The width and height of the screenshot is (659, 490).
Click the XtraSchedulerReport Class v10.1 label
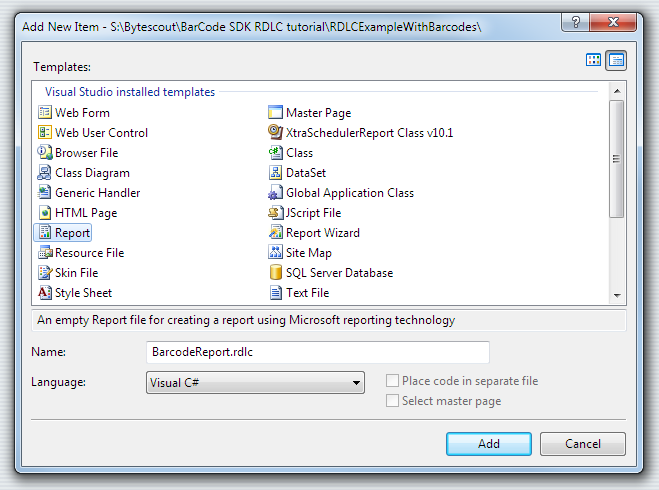pos(369,133)
